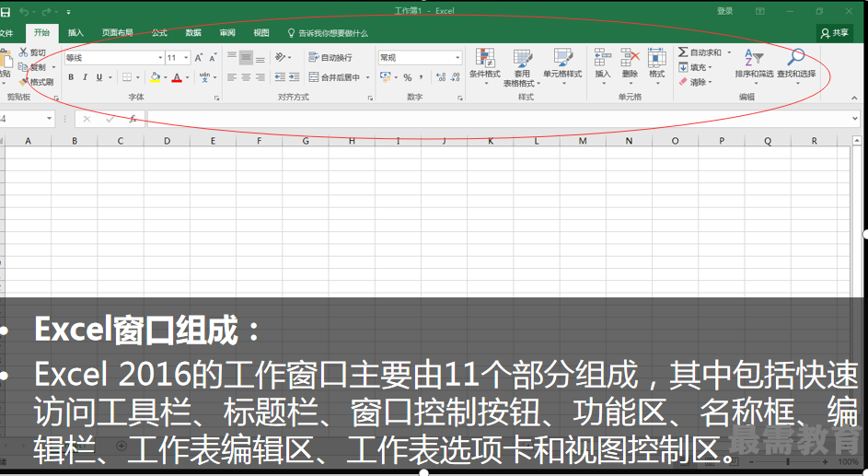Align text to bottom
Image resolution: width=868 pixels, height=476 pixels.
point(260,57)
